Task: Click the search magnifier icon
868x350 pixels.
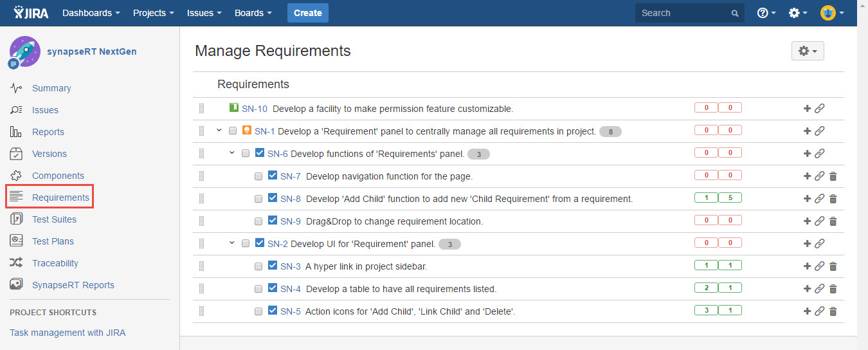Action: coord(735,13)
